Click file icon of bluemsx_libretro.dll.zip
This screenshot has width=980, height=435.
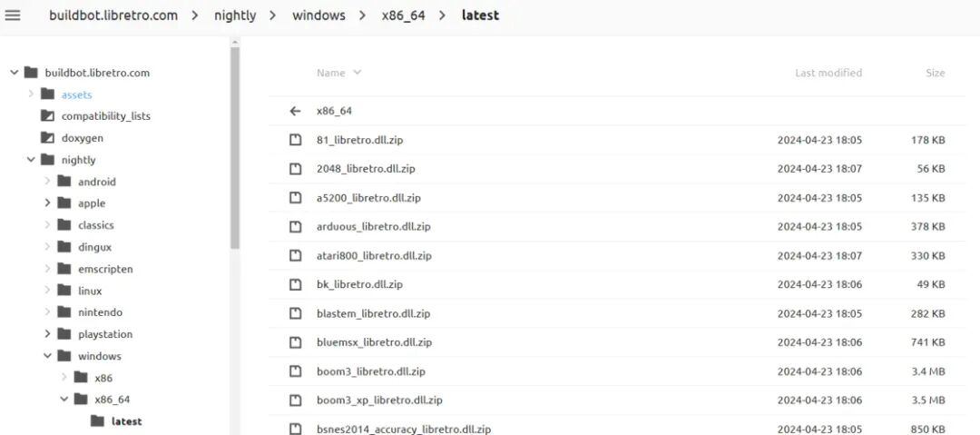[x=296, y=342]
